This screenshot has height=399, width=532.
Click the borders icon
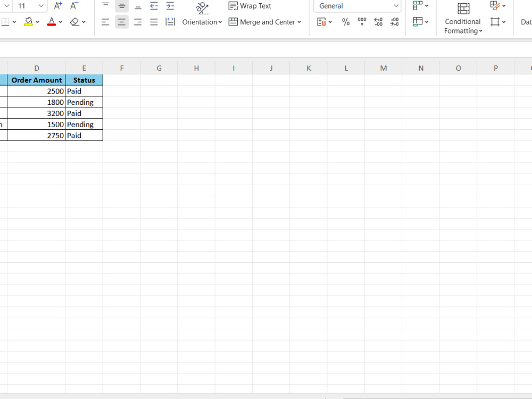[x=5, y=22]
